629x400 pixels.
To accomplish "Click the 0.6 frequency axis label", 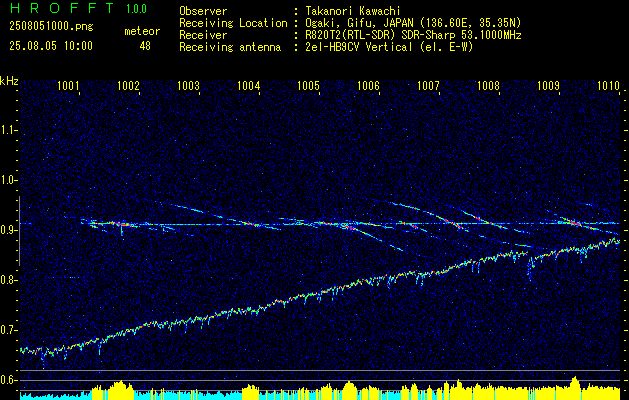I will point(9,380).
